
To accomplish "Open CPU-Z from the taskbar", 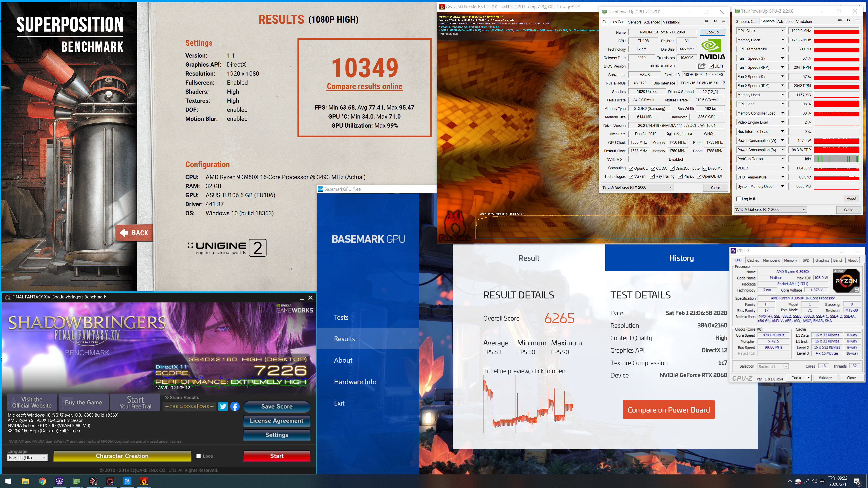I will pos(59,481).
